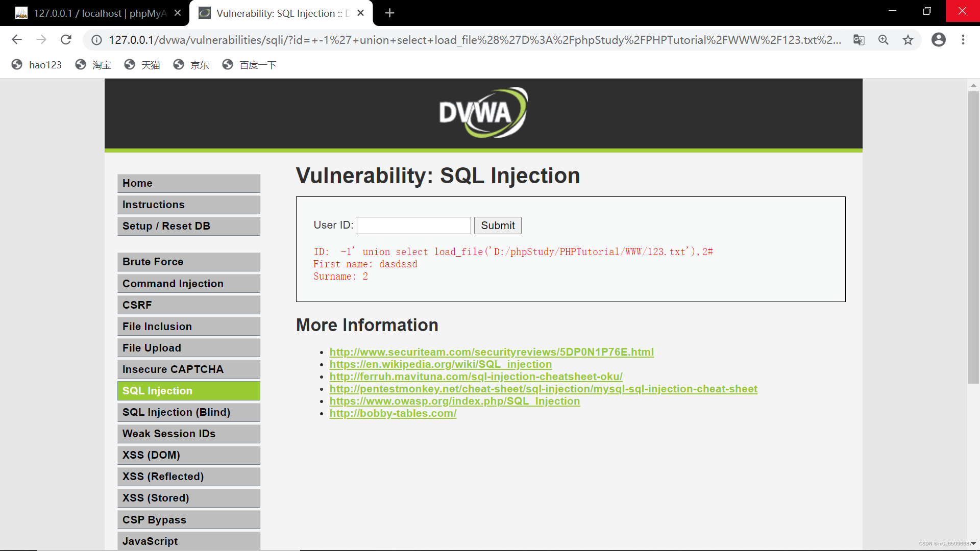
Task: Reload the current page
Action: tap(66, 40)
